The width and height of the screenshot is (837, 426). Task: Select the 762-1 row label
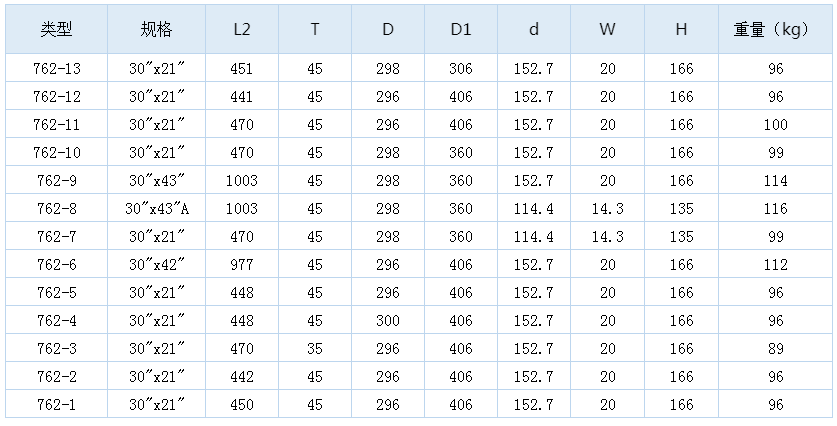pyautogui.click(x=57, y=405)
